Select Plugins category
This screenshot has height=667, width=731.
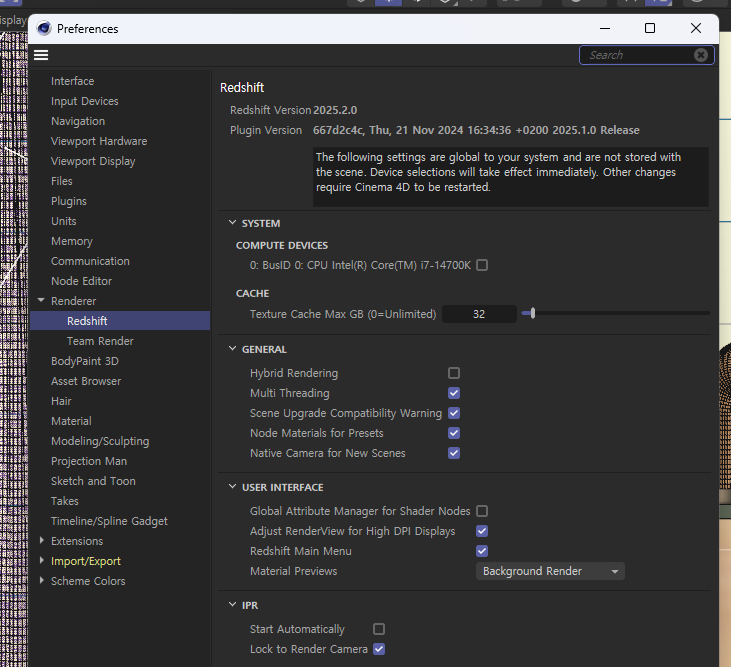click(69, 201)
